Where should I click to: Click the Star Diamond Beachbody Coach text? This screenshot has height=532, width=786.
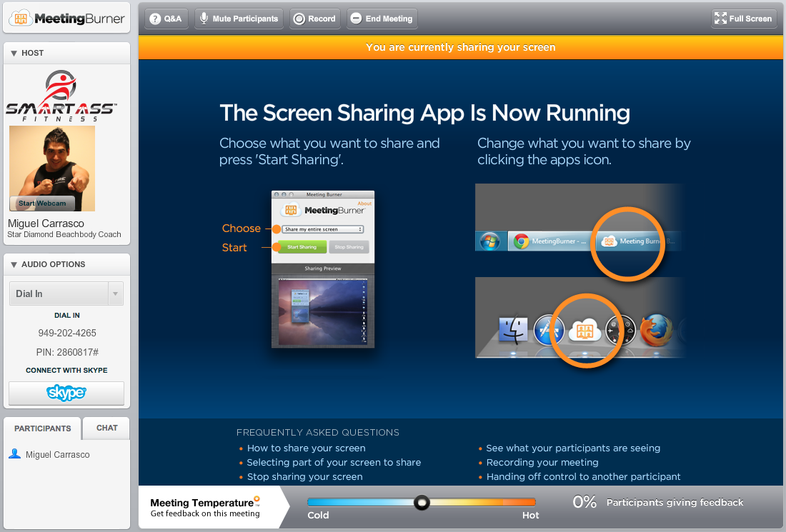(x=64, y=234)
